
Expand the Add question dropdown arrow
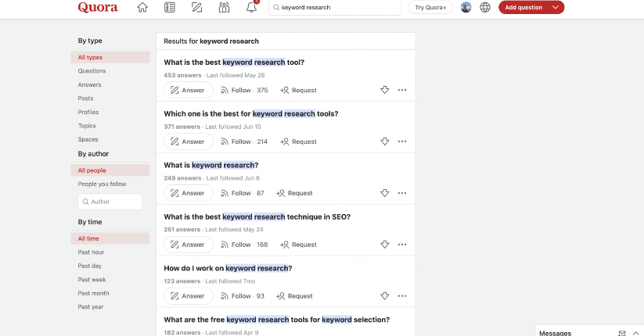556,8
